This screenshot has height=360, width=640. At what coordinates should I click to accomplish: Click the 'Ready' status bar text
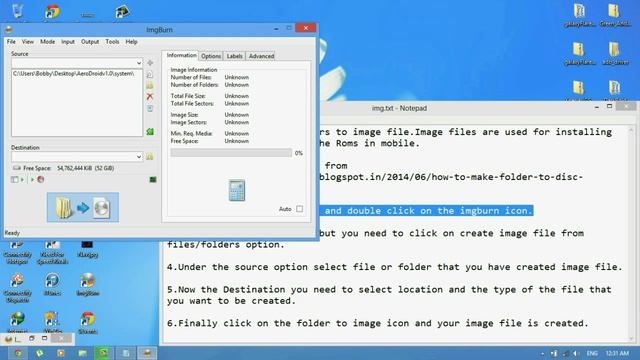point(12,233)
